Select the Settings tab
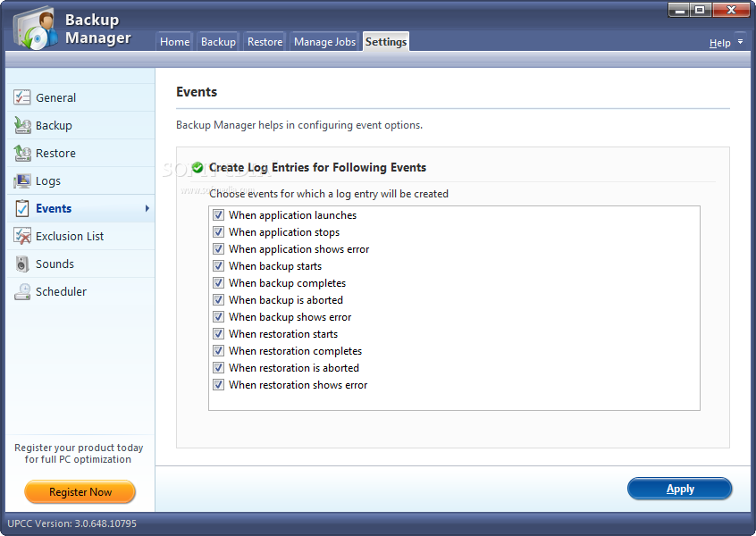Screen dimensions: 756x536 [x=386, y=42]
